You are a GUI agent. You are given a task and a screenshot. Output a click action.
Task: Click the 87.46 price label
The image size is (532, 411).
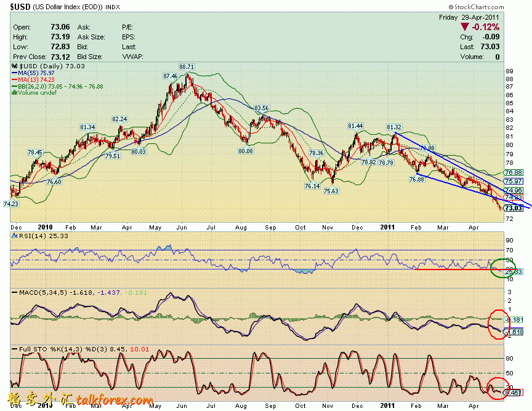[171, 76]
